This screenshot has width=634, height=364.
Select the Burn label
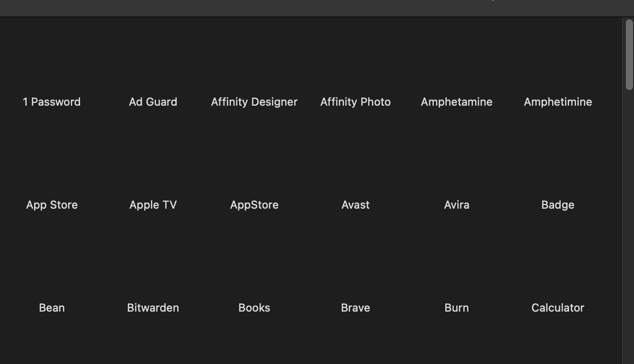pos(456,307)
